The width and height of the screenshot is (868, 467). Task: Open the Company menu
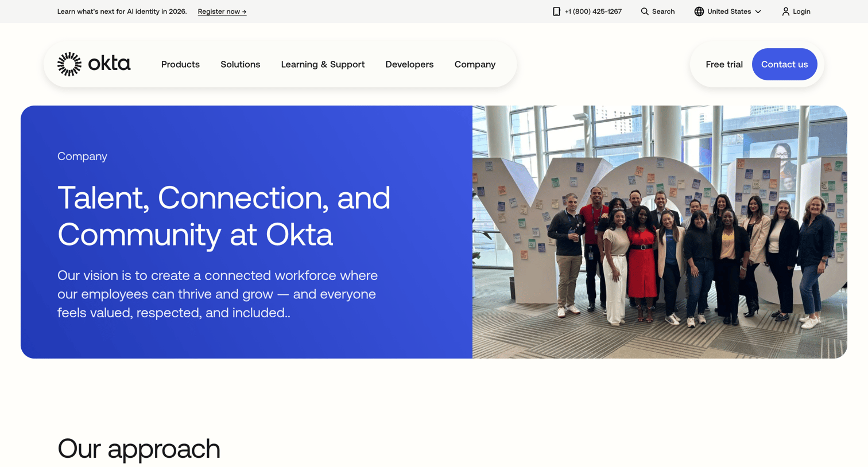tap(475, 64)
